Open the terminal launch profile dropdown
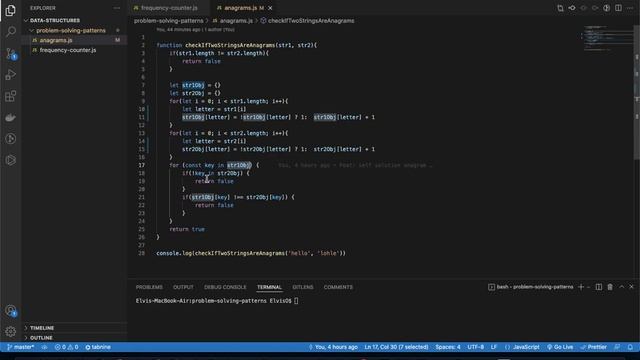This screenshot has width=640, height=360. click(x=588, y=287)
